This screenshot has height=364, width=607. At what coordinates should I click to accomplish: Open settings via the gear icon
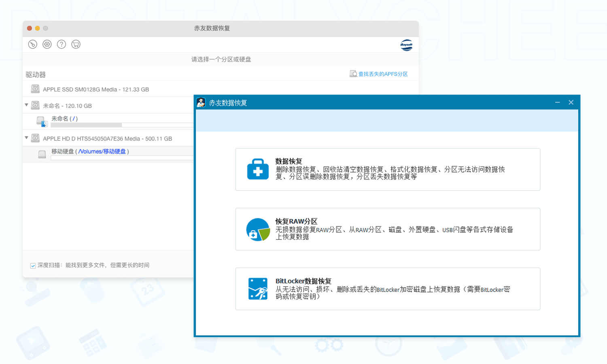pos(47,44)
